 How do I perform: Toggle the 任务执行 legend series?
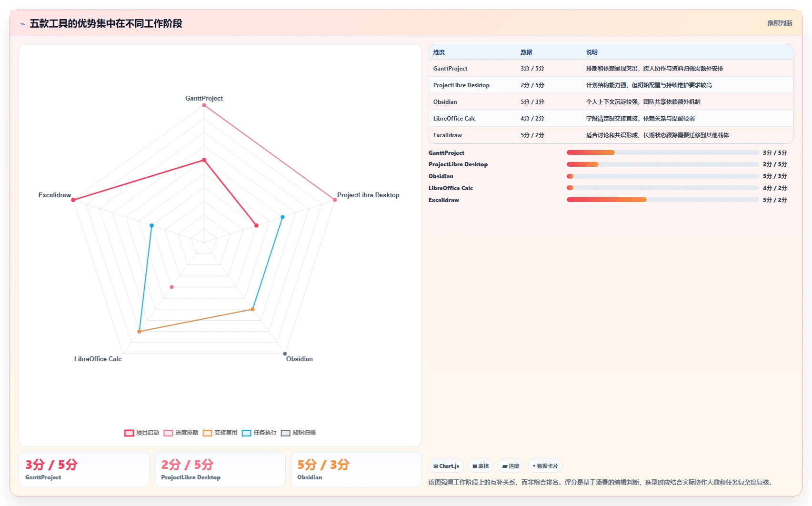point(259,433)
